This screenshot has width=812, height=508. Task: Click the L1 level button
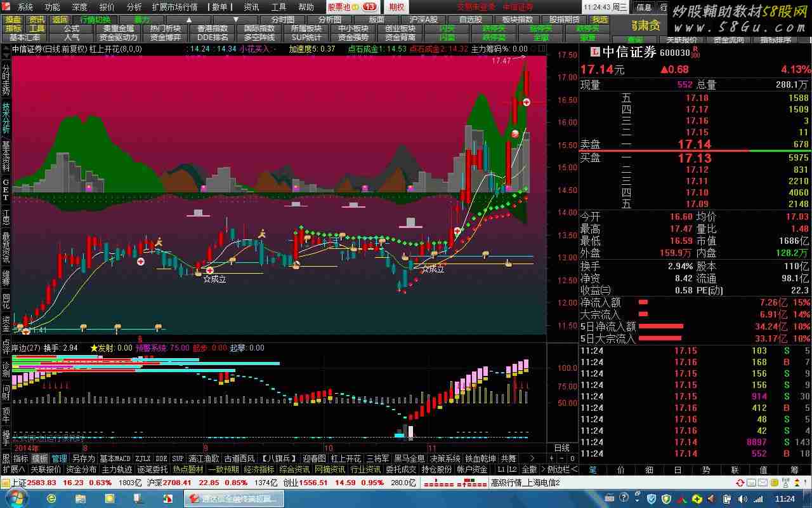pyautogui.click(x=501, y=469)
